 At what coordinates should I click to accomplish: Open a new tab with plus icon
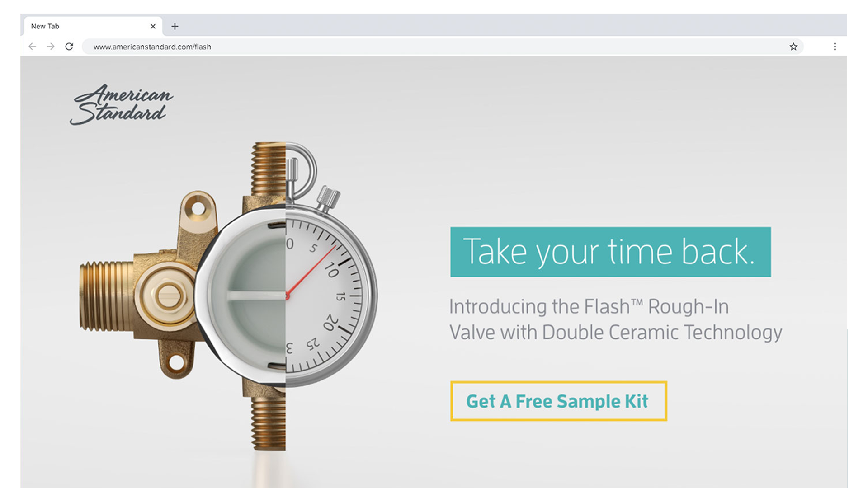pyautogui.click(x=175, y=26)
